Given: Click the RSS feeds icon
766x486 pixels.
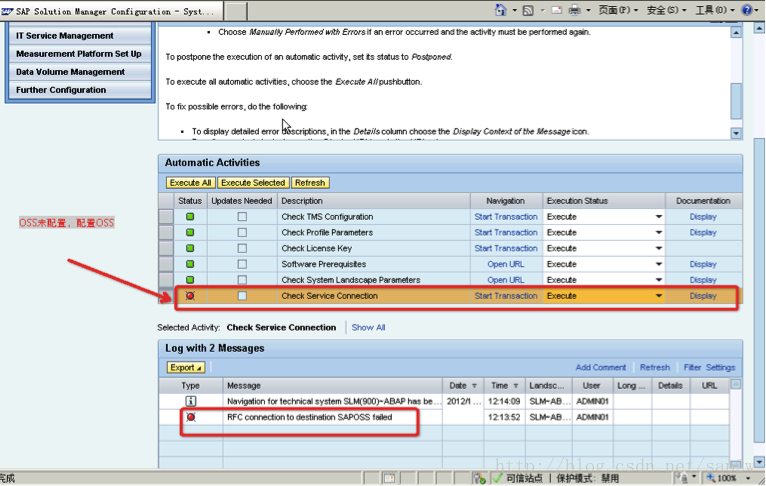Looking at the screenshot, I should pos(528,10).
